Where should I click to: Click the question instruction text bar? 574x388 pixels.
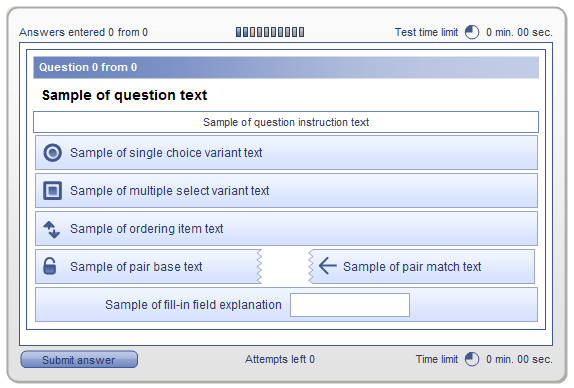point(286,122)
